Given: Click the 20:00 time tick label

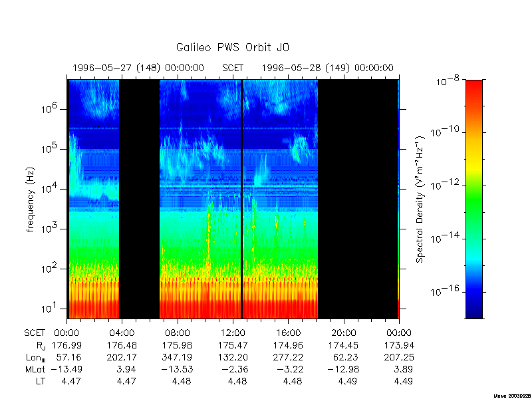Looking at the screenshot, I should click(343, 333).
